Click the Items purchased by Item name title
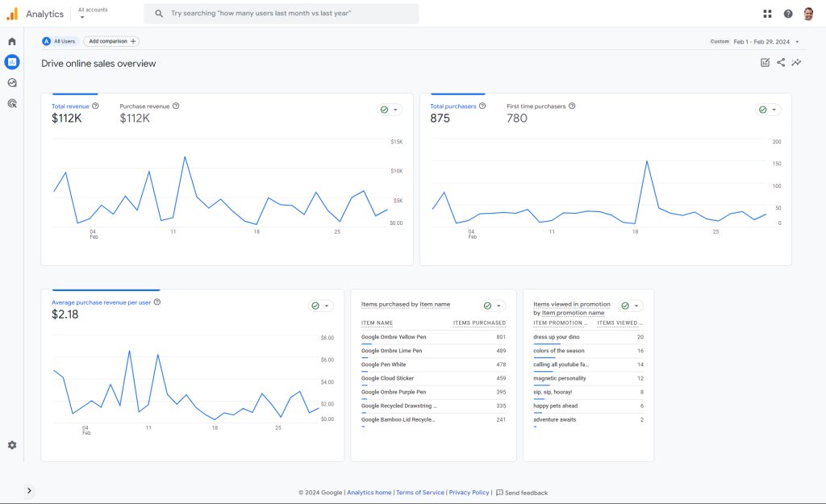Viewport: 826px width, 504px height. click(406, 304)
